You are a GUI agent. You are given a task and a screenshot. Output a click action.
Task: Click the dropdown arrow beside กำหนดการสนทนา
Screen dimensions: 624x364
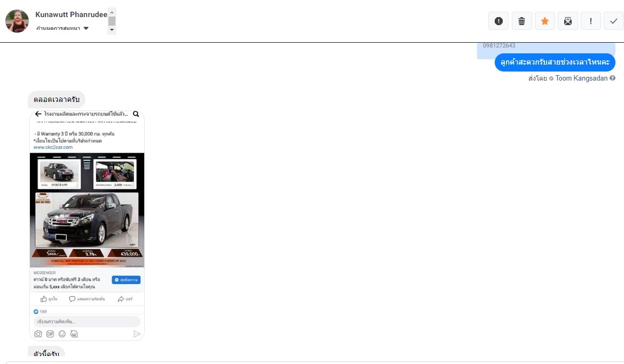[x=86, y=28]
